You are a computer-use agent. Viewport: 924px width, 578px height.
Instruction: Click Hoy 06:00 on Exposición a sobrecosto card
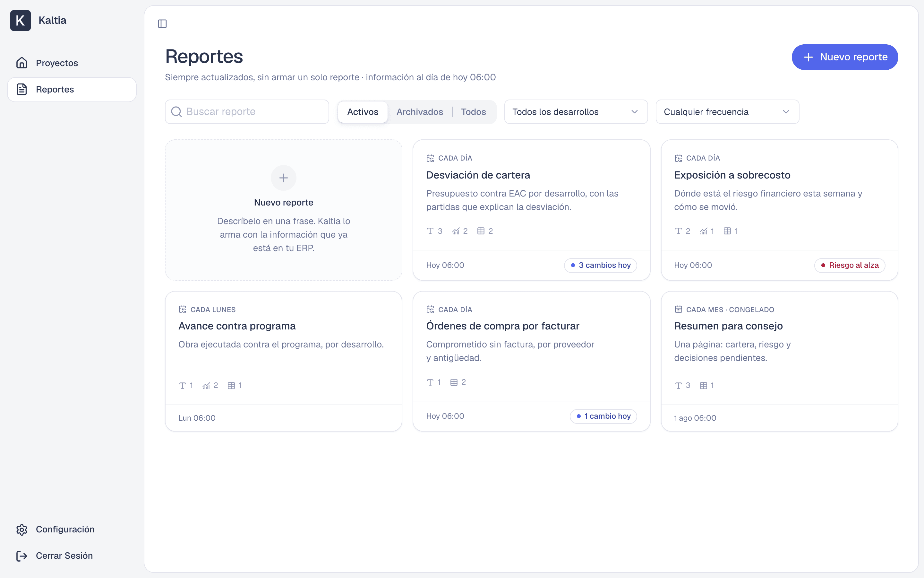point(693,265)
